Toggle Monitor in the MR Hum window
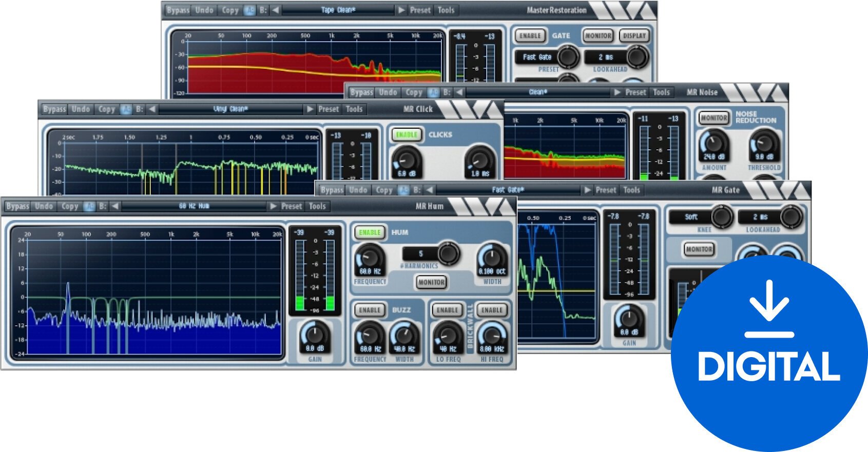 431,282
